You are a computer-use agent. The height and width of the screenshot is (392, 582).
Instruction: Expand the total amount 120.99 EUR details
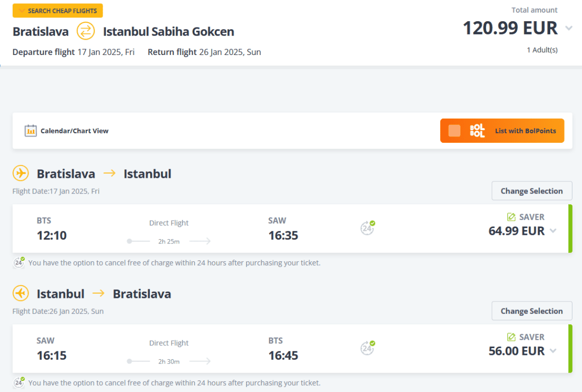[x=569, y=28]
